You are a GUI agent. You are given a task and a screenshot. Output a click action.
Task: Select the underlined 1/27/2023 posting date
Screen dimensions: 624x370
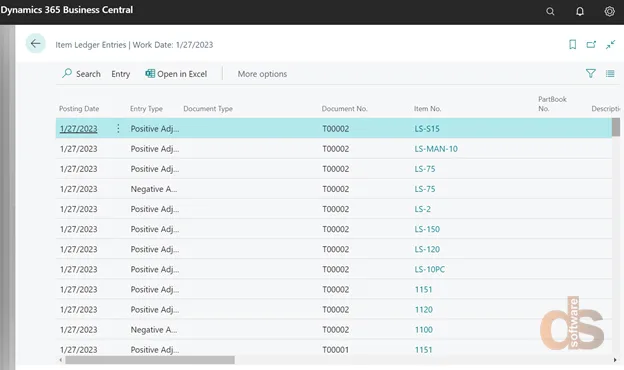click(78, 129)
